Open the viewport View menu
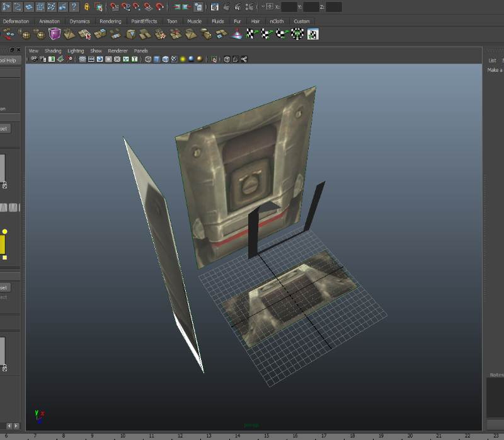Screen dimensions: 504x440 (x=33, y=51)
